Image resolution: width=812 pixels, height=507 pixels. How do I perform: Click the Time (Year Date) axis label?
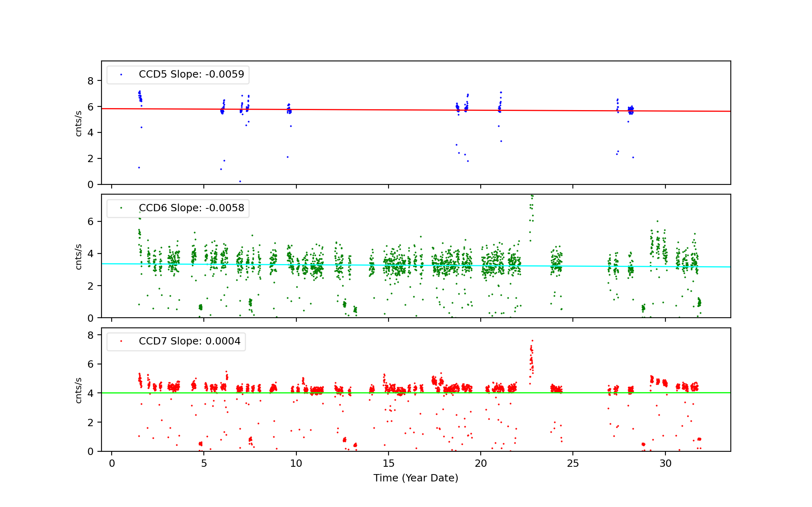point(416,478)
